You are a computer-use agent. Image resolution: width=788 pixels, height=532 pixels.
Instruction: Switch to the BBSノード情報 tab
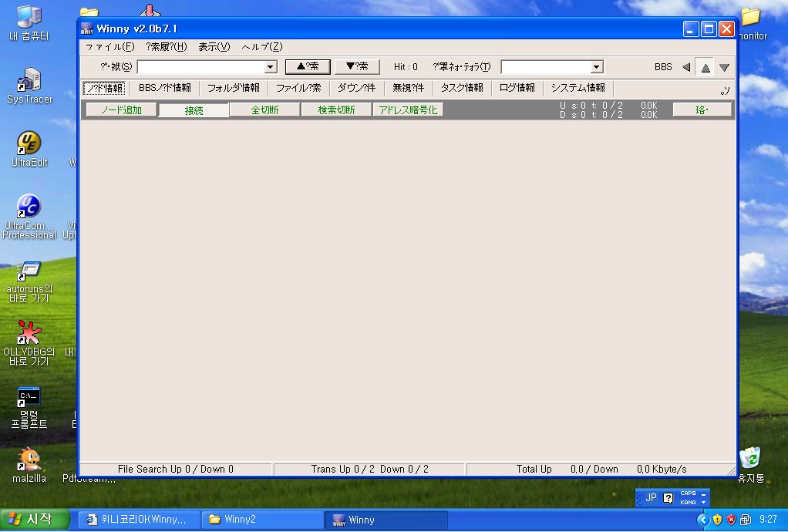[165, 88]
